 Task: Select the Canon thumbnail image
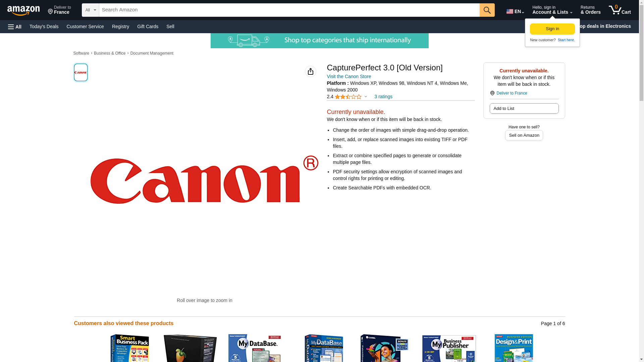point(80,72)
